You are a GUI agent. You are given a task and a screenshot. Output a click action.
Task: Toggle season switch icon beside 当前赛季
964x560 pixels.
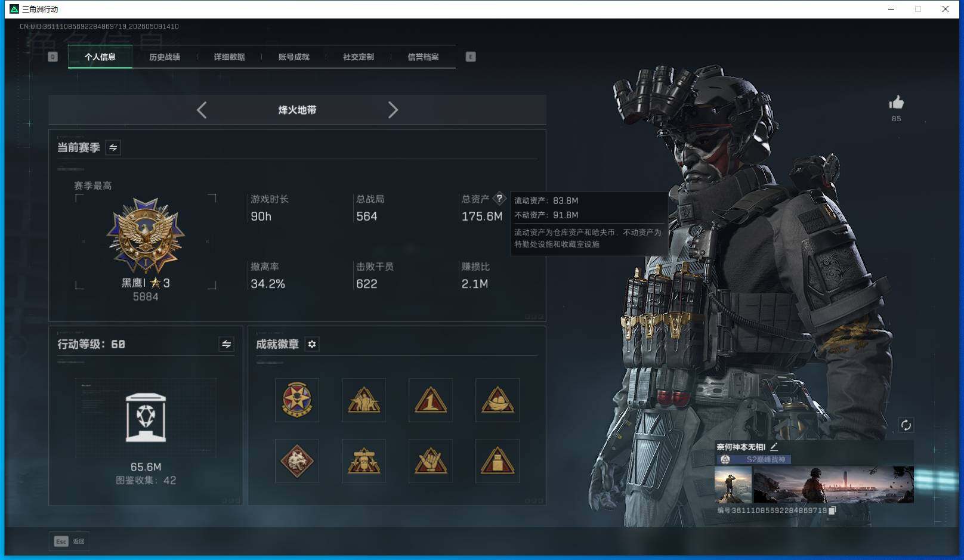pyautogui.click(x=113, y=147)
